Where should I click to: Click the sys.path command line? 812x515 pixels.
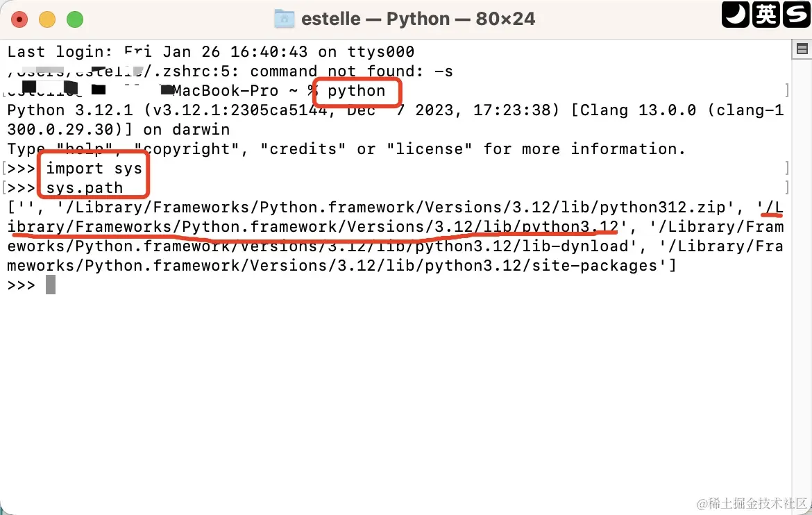click(x=85, y=187)
